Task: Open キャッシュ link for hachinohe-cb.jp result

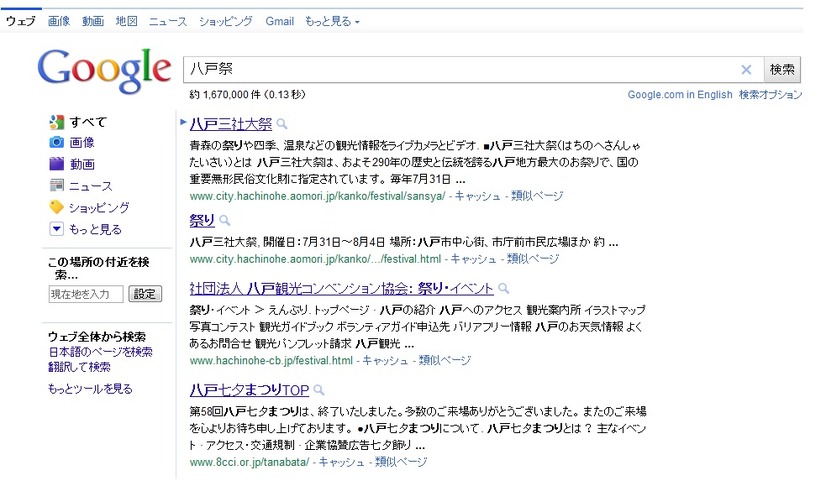Action: [385, 361]
